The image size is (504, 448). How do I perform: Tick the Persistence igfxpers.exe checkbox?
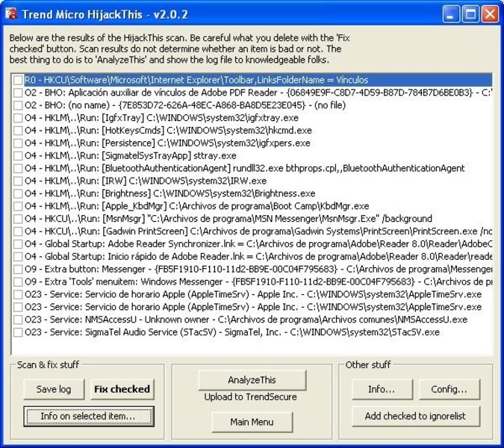click(18, 143)
